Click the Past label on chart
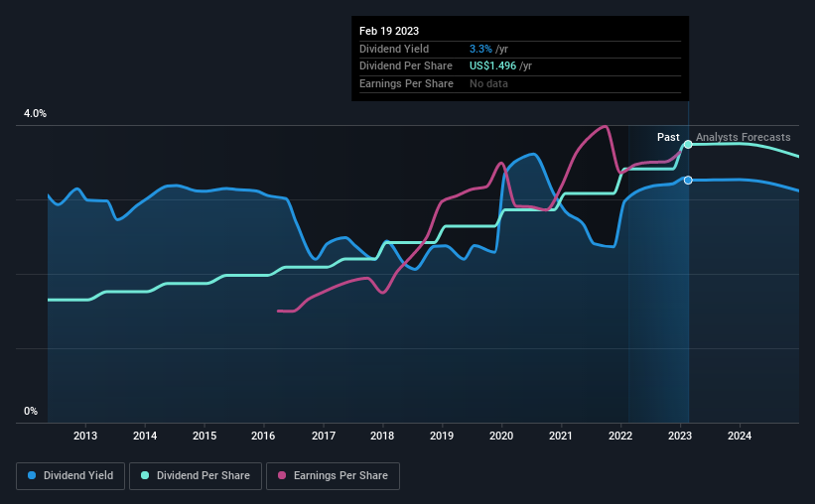Image resolution: width=815 pixels, height=504 pixels. pyautogui.click(x=668, y=137)
